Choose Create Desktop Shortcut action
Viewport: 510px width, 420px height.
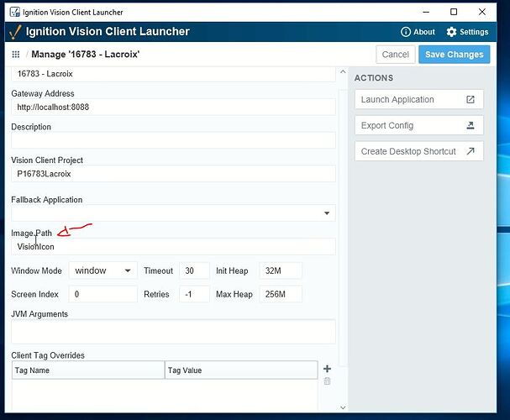(x=419, y=151)
